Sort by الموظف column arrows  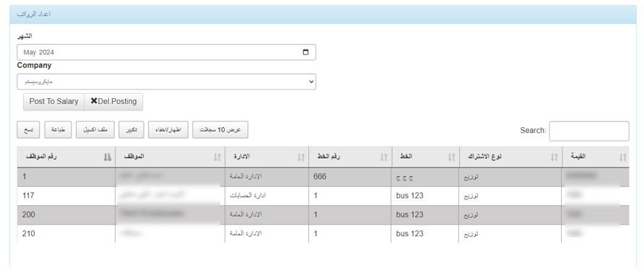coord(217,157)
